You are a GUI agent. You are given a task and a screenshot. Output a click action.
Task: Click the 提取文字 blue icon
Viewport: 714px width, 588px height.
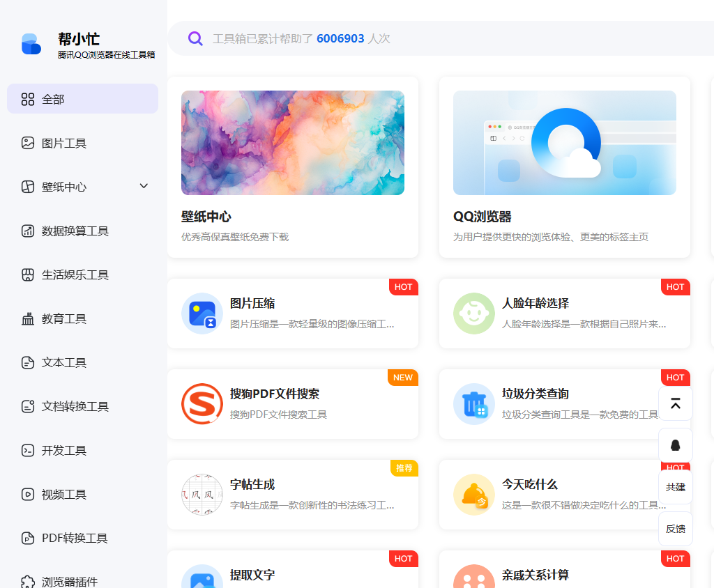click(x=202, y=576)
